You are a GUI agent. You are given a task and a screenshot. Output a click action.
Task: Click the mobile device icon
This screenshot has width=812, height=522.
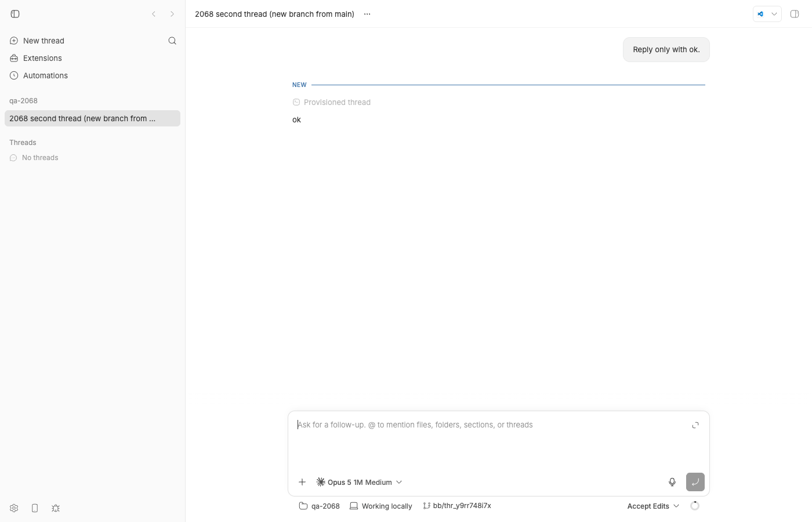(x=35, y=508)
